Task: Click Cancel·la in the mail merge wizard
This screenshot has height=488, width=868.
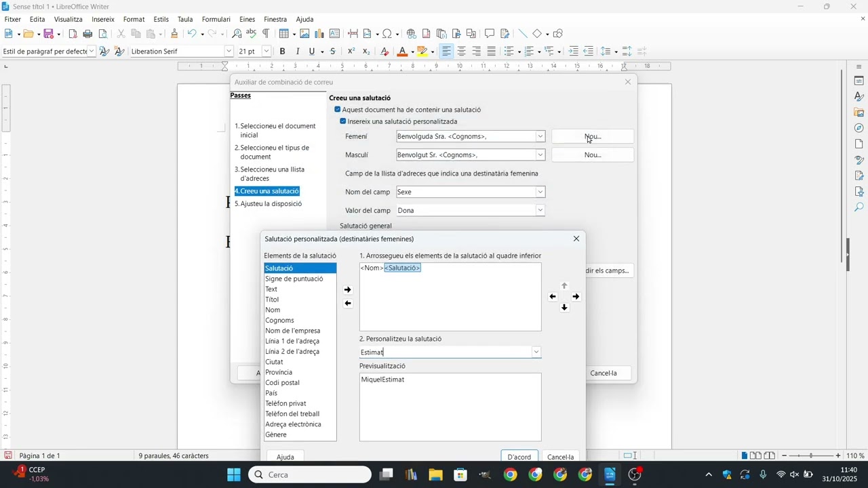Action: click(x=604, y=373)
